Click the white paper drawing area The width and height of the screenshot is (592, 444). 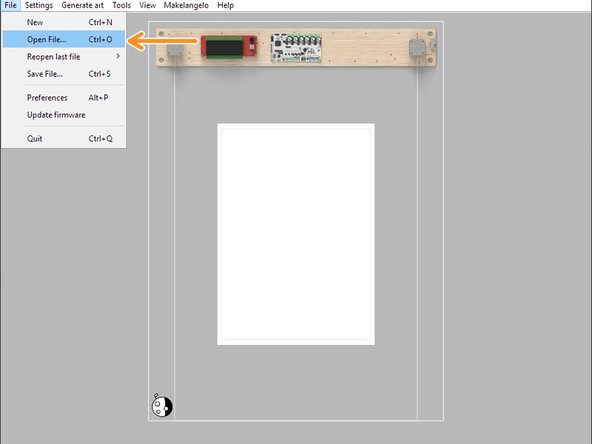(296, 234)
